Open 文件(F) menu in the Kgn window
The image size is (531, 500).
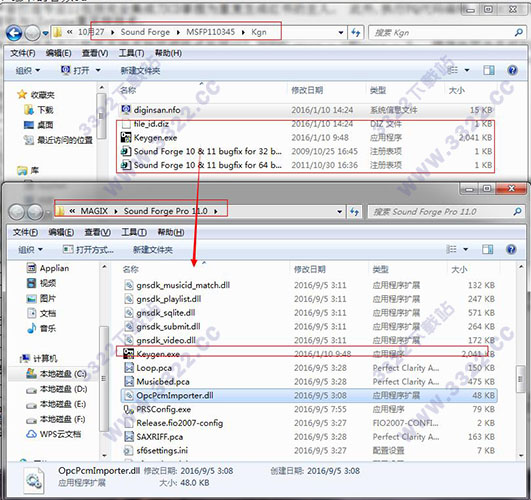(23, 53)
